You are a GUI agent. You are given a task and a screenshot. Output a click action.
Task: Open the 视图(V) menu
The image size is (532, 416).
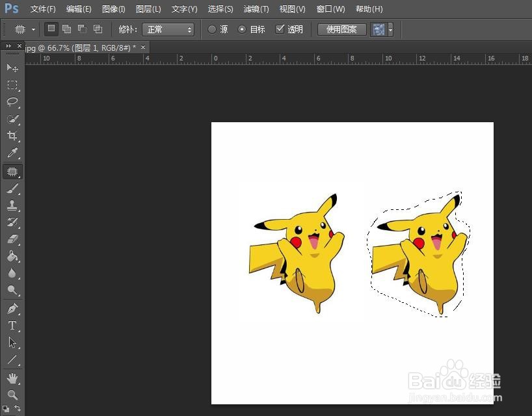coord(292,9)
